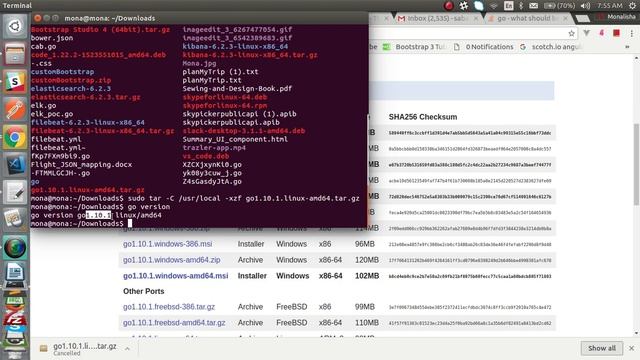The height and width of the screenshot is (360, 640).
Task: Click the highlighted '1.10.1' version text in terminal
Action: click(x=98, y=215)
